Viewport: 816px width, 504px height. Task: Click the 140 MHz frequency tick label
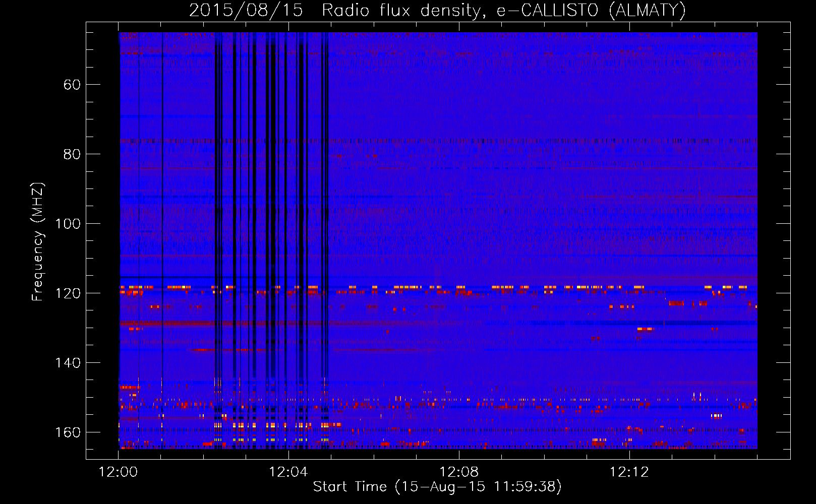tap(68, 363)
